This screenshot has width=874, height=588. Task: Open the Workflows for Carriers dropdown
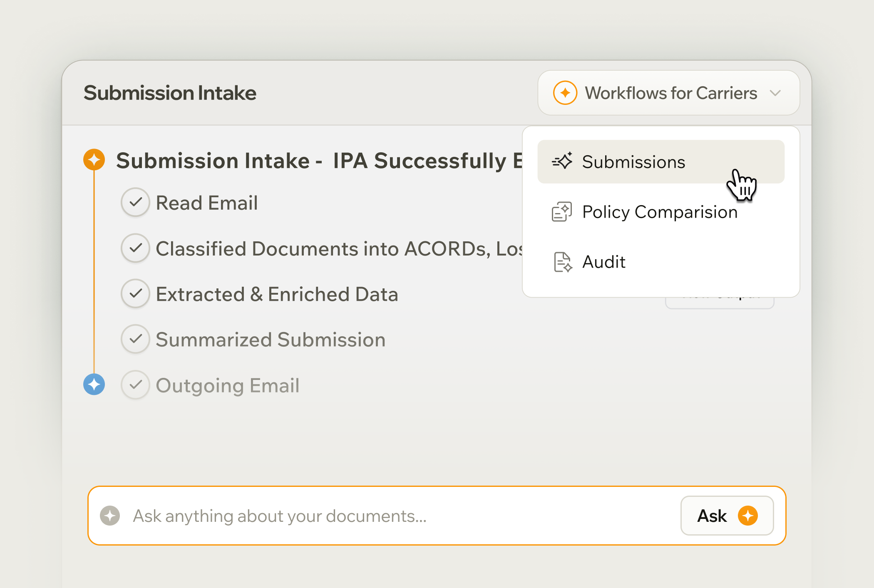click(x=670, y=93)
